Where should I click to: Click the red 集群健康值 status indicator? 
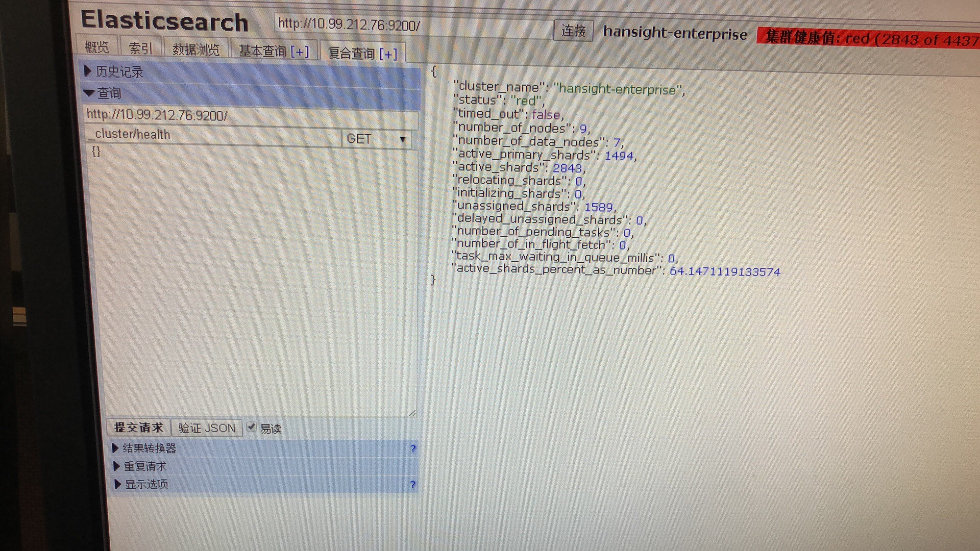[869, 39]
